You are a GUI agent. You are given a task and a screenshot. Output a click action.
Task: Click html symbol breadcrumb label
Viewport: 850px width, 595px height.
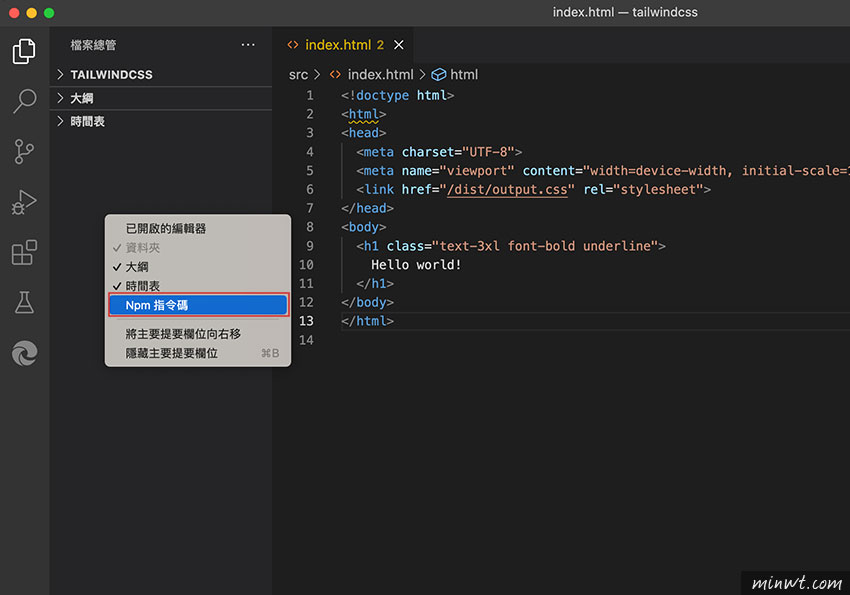click(x=464, y=75)
